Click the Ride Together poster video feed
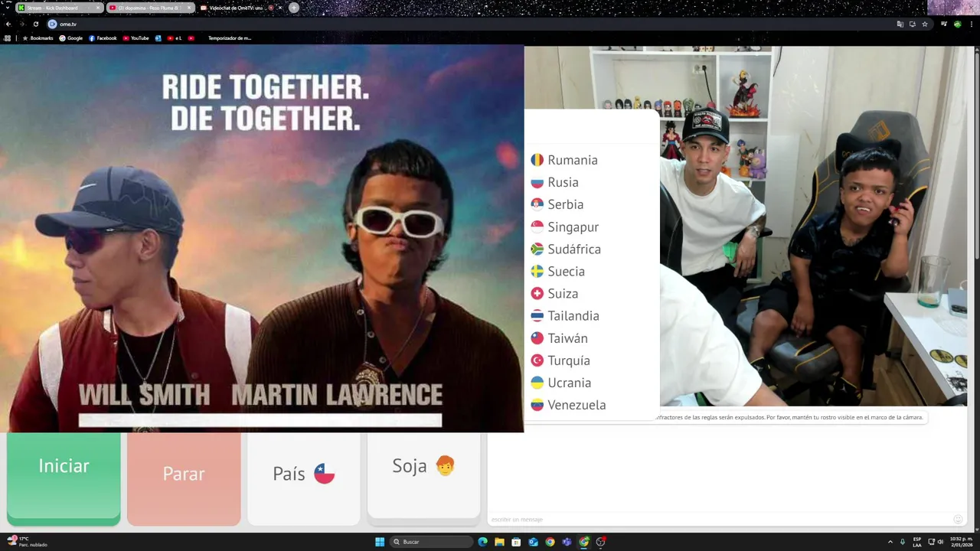The width and height of the screenshot is (980, 551). (x=262, y=238)
